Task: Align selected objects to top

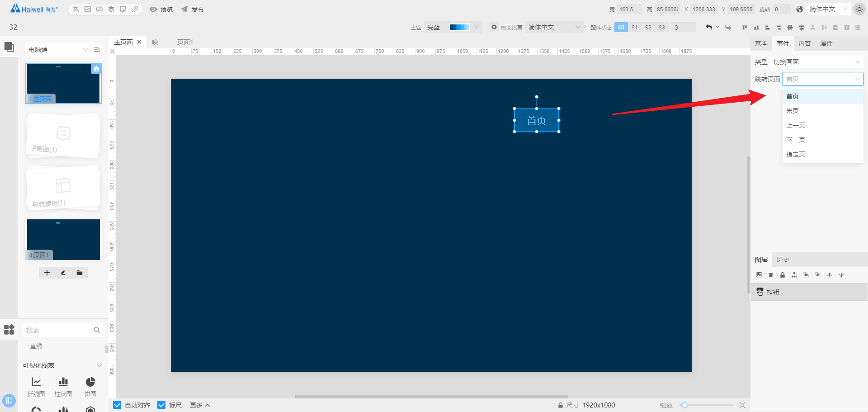Action: [x=745, y=28]
